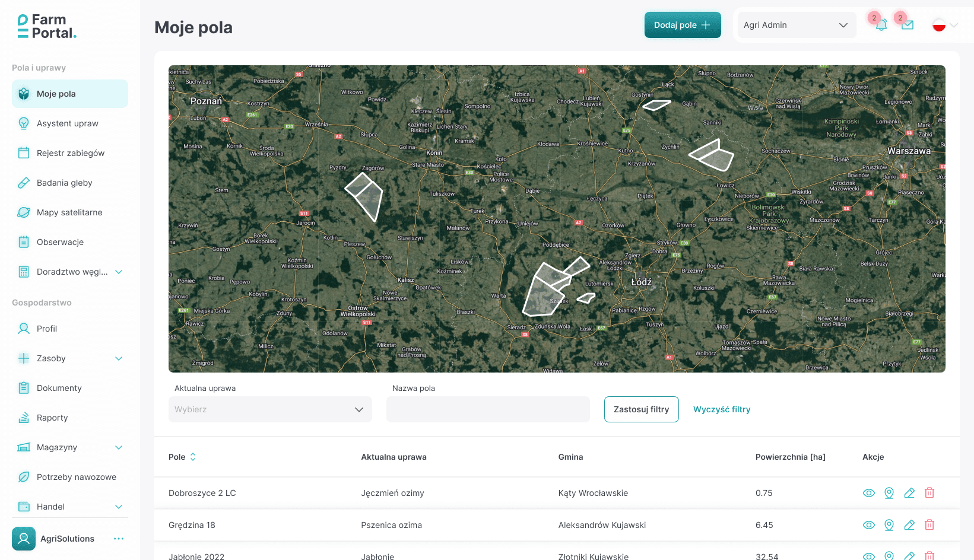Click Zastosuj filtry button
This screenshot has height=560, width=974.
pos(642,409)
